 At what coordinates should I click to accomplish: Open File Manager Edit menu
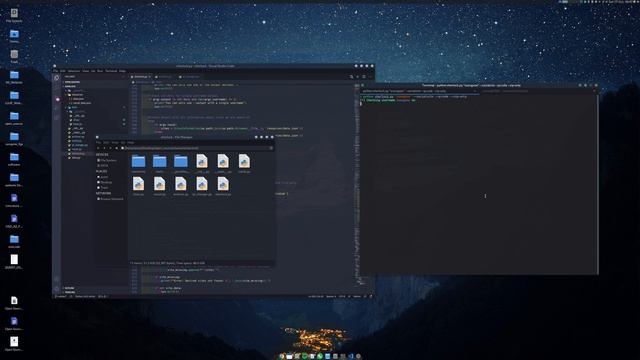(106, 142)
